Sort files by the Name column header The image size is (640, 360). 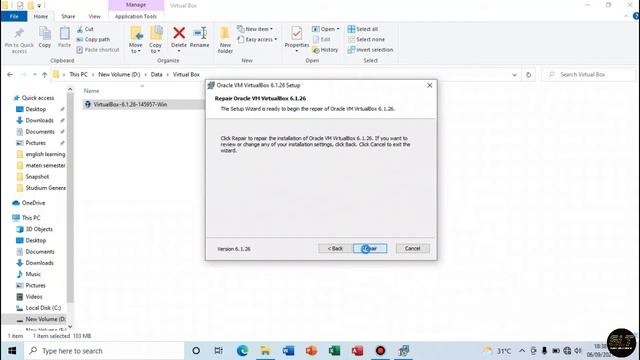[x=91, y=91]
